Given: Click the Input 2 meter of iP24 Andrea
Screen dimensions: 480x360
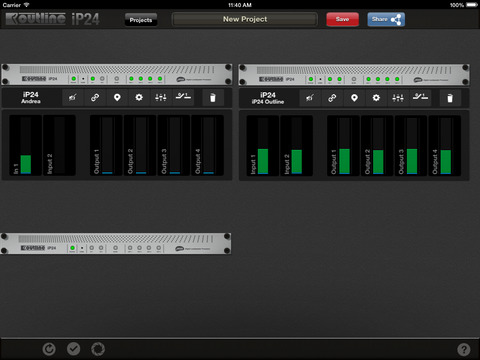Looking at the screenshot, I should [x=59, y=145].
